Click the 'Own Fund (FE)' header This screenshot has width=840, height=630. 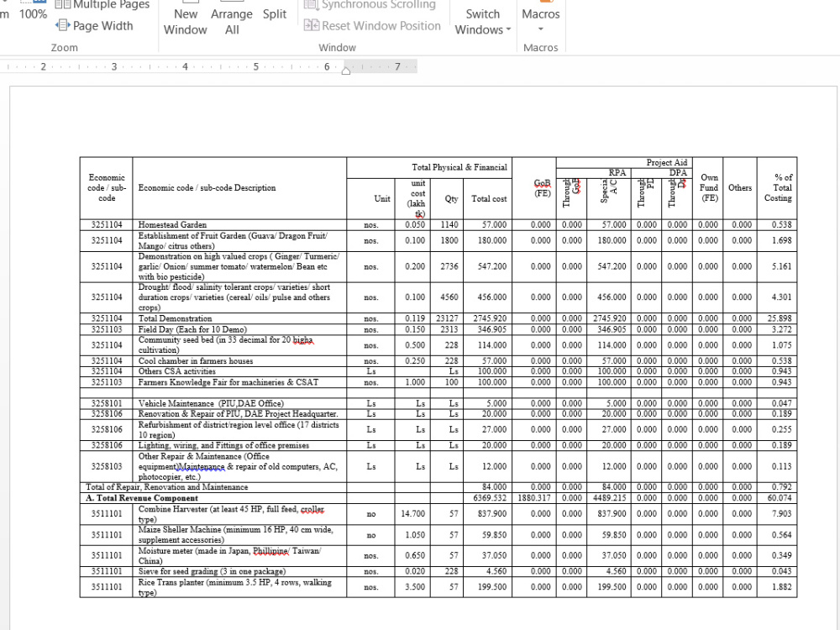(709, 187)
